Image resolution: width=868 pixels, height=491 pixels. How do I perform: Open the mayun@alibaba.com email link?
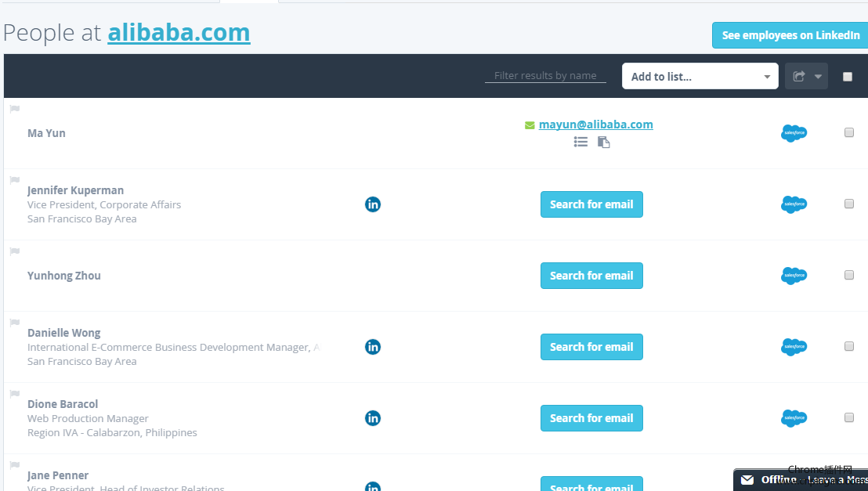point(595,125)
